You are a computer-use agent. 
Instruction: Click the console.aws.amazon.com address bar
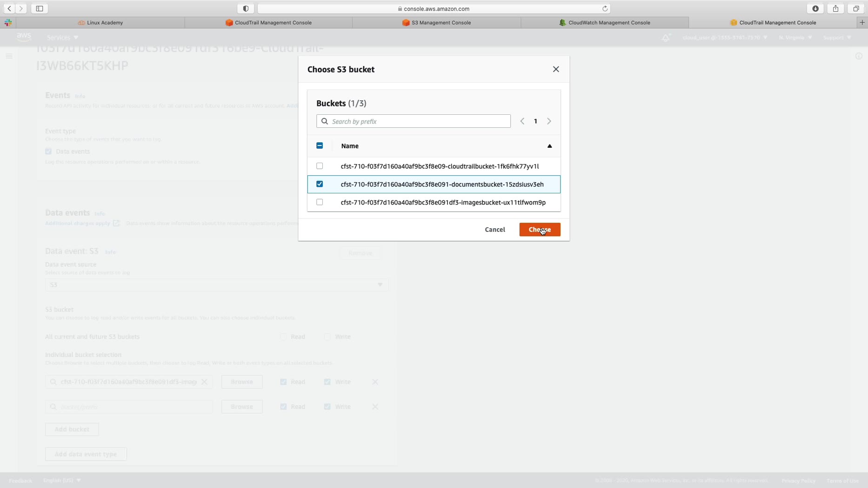tap(434, 8)
